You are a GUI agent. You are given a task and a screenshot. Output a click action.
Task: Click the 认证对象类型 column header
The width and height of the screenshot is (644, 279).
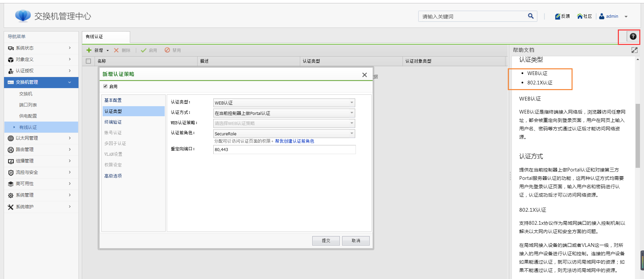click(453, 61)
